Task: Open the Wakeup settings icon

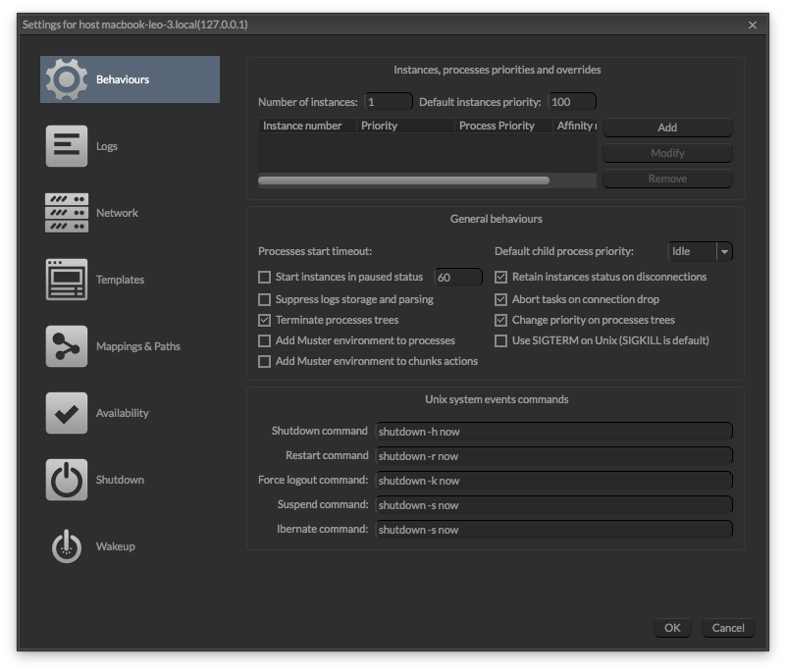Action: [x=66, y=546]
